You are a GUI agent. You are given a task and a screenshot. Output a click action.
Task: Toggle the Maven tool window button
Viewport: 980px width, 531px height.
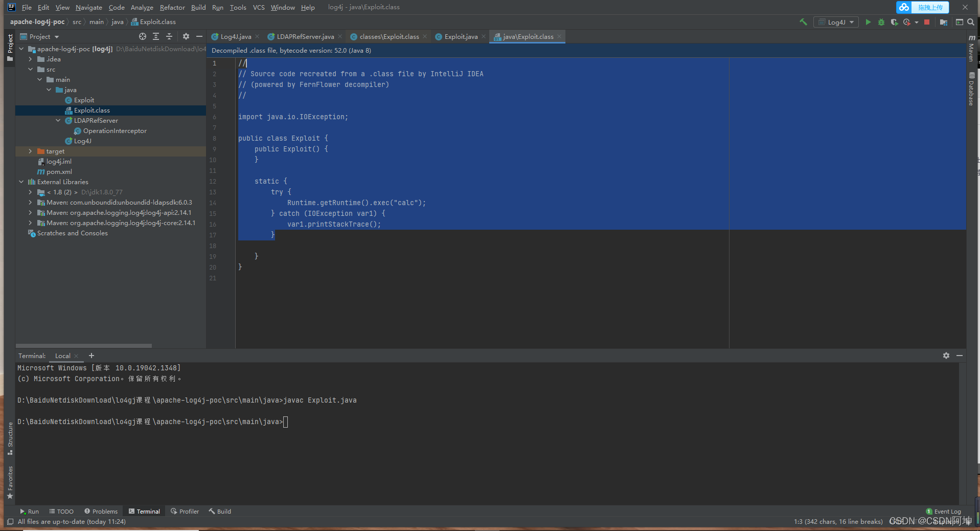click(971, 49)
